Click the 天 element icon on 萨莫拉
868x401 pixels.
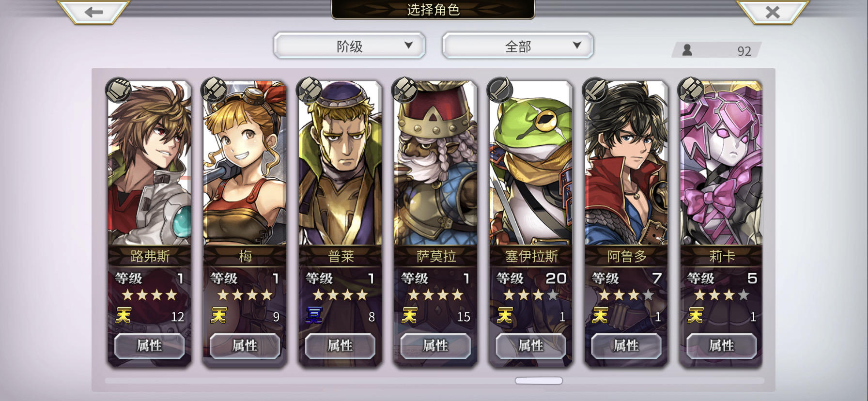click(409, 316)
